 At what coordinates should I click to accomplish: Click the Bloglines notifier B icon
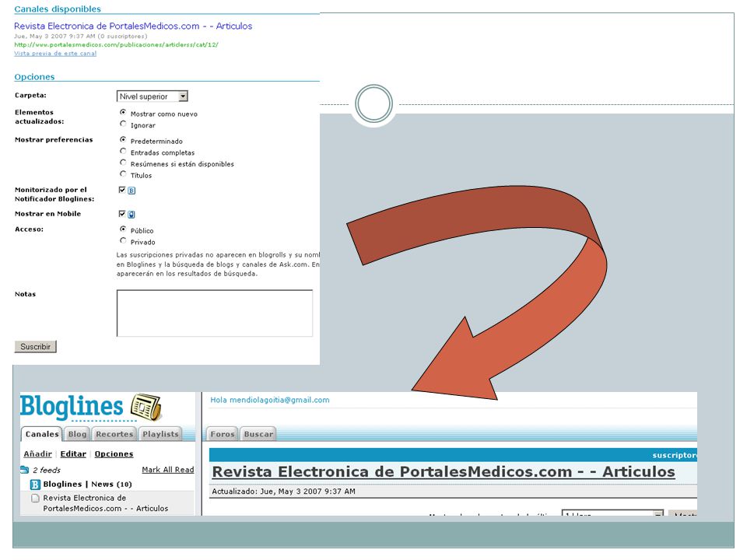(132, 191)
